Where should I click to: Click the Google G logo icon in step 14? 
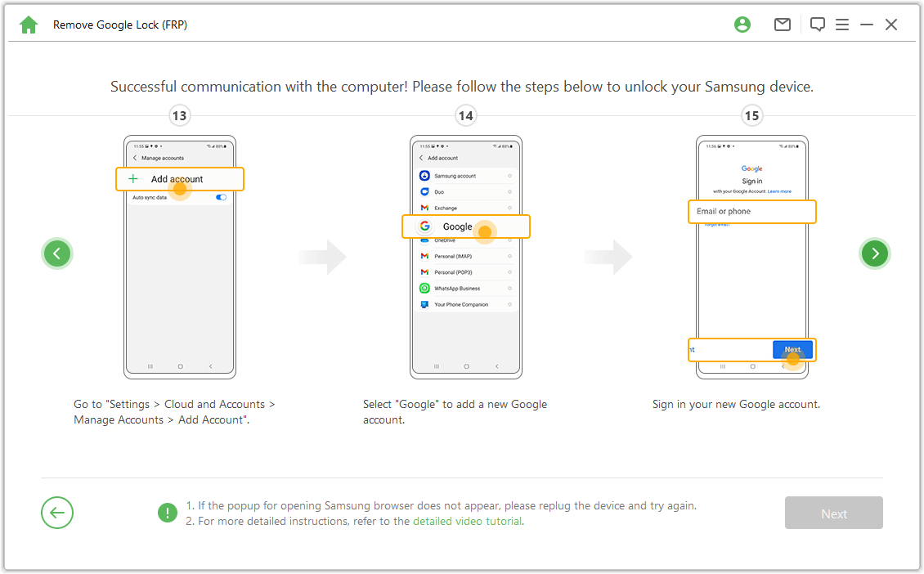[x=425, y=226]
